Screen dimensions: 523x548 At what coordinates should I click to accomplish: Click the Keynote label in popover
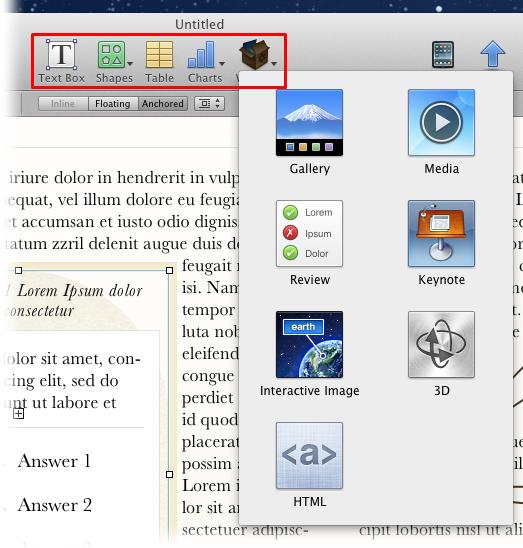pyautogui.click(x=442, y=280)
